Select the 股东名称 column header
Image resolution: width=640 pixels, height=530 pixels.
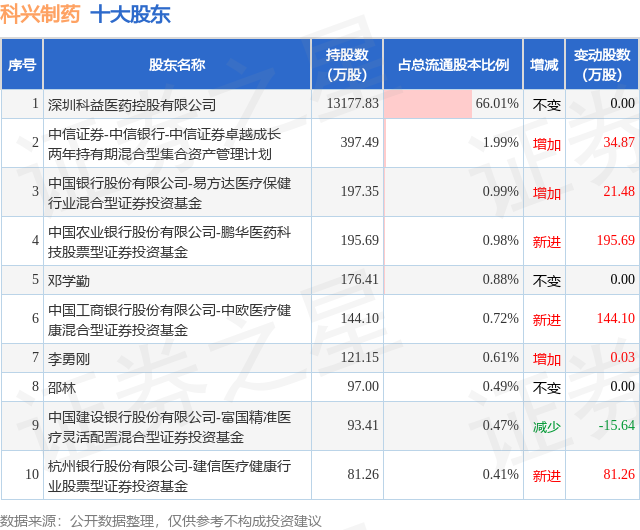tap(177, 65)
